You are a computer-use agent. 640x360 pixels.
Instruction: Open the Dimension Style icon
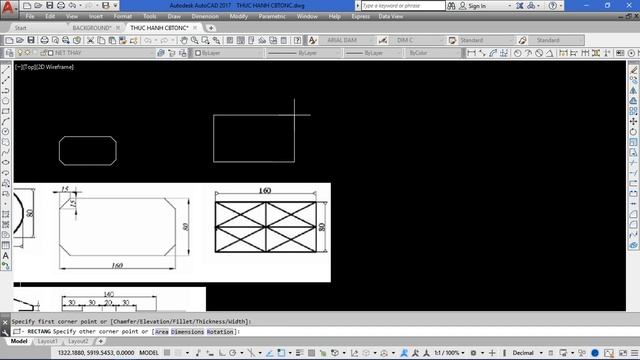click(x=382, y=40)
